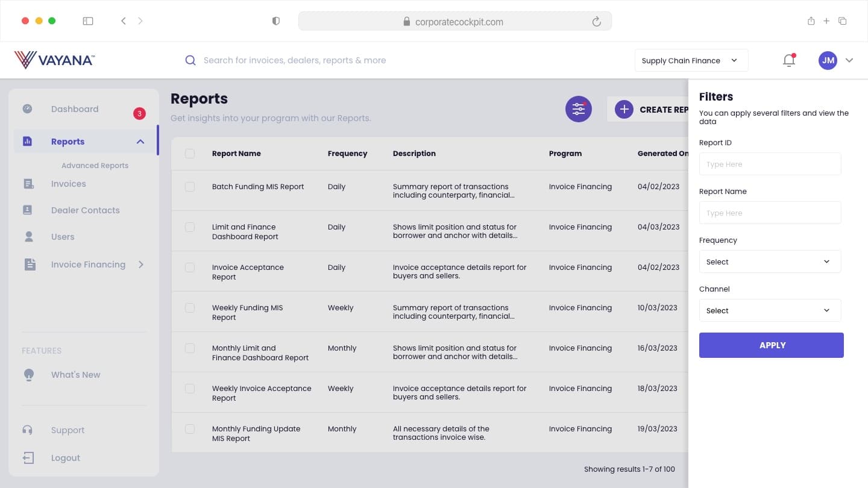Click the red 3 badge on Dashboard
Screen dimensions: 868x488
(139, 113)
